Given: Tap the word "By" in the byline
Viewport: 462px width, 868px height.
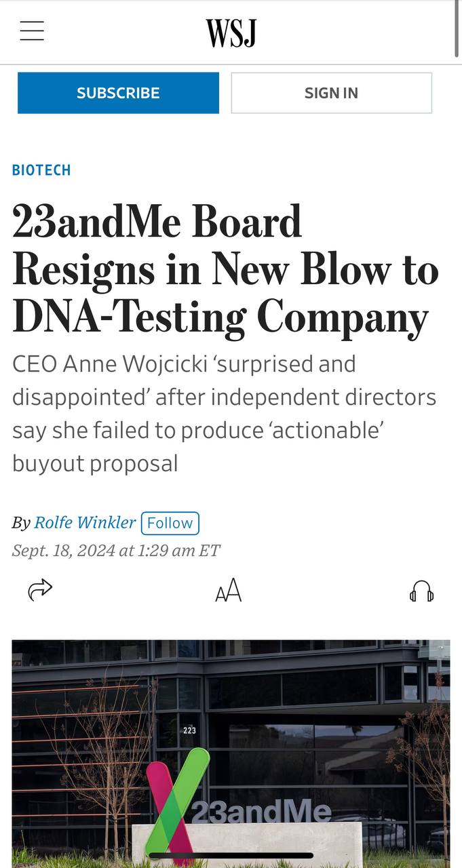Looking at the screenshot, I should tap(21, 523).
